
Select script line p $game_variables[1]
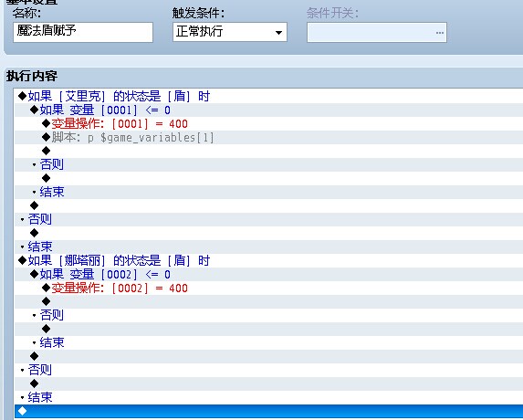pos(269,137)
